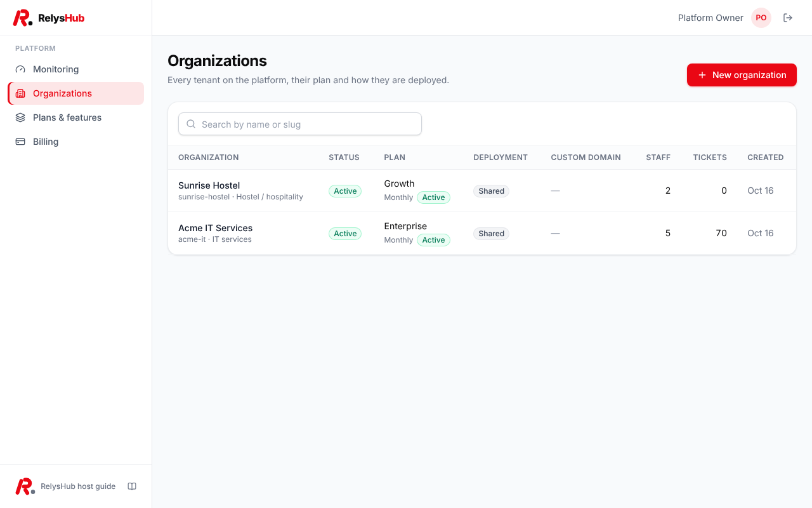
Task: Click Active status badge for Sunrise Hostel
Action: [x=345, y=191]
